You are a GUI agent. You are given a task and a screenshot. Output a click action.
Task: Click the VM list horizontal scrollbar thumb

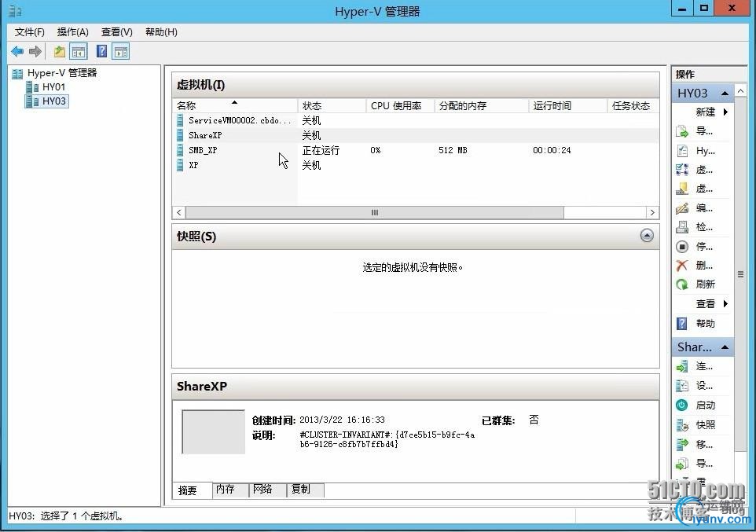pyautogui.click(x=375, y=212)
